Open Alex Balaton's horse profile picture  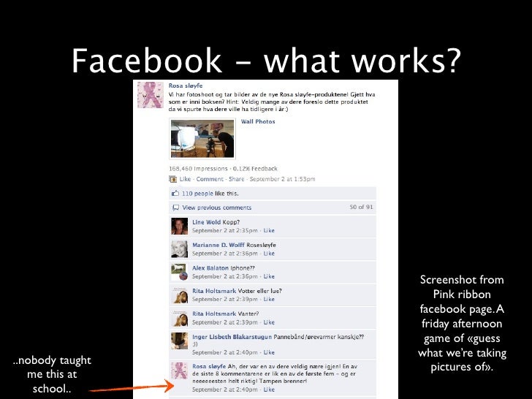tap(179, 272)
